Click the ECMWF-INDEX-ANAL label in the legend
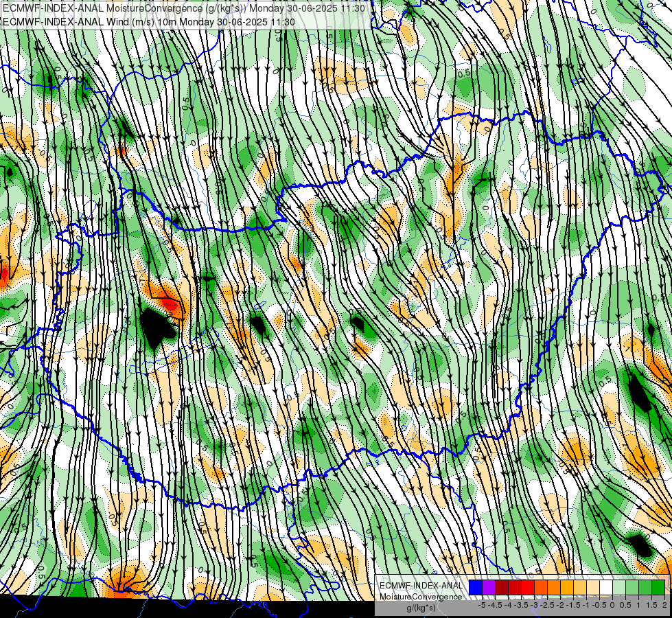The width and height of the screenshot is (672, 618). [x=421, y=586]
